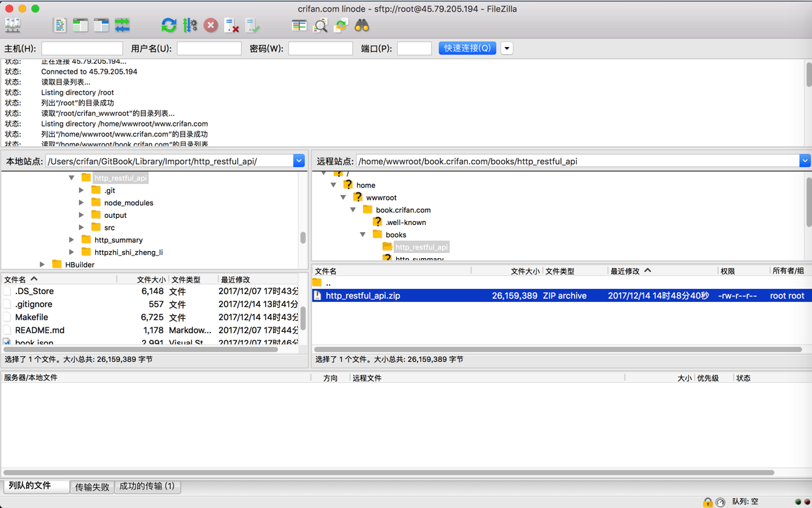Toggle local directory tree display
The width and height of the screenshot is (812, 508).
pyautogui.click(x=80, y=25)
